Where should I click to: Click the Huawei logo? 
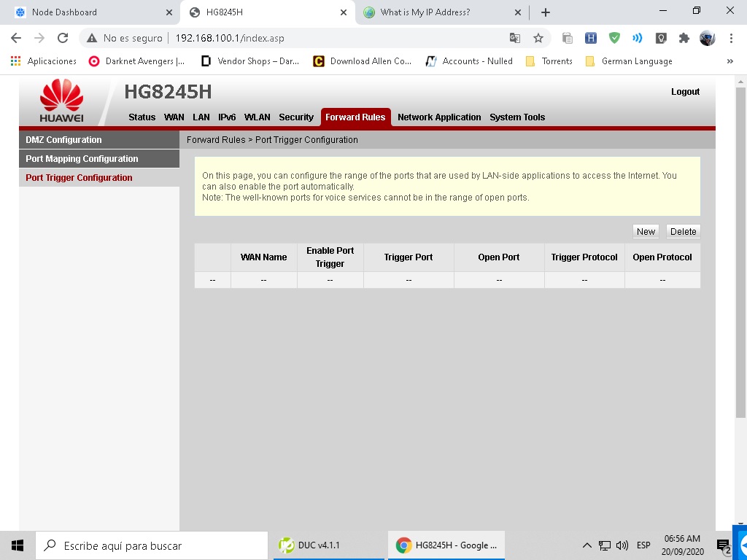61,101
